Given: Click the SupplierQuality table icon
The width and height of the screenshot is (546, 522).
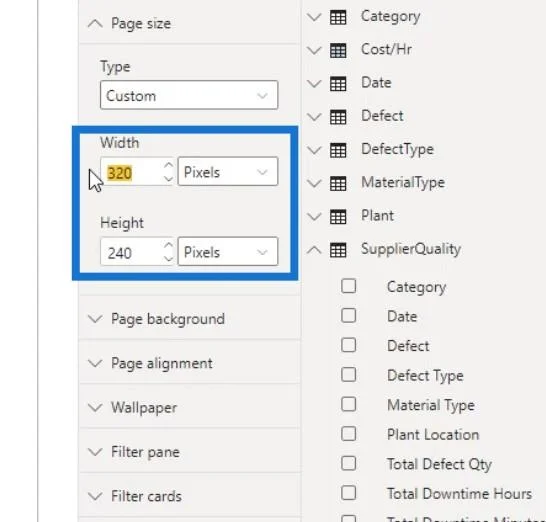Looking at the screenshot, I should pos(338,250).
